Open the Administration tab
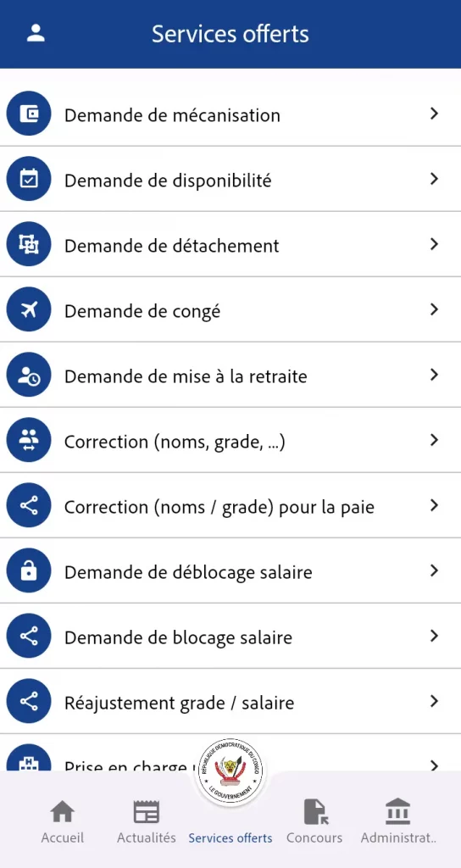The width and height of the screenshot is (461, 868). click(x=398, y=821)
